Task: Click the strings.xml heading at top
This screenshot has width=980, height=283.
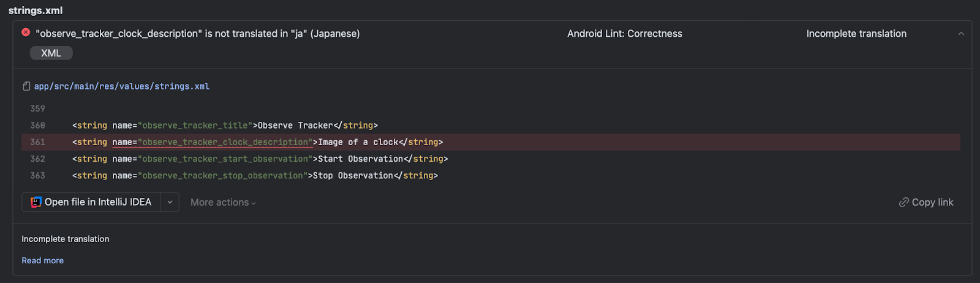Action: coord(36,10)
